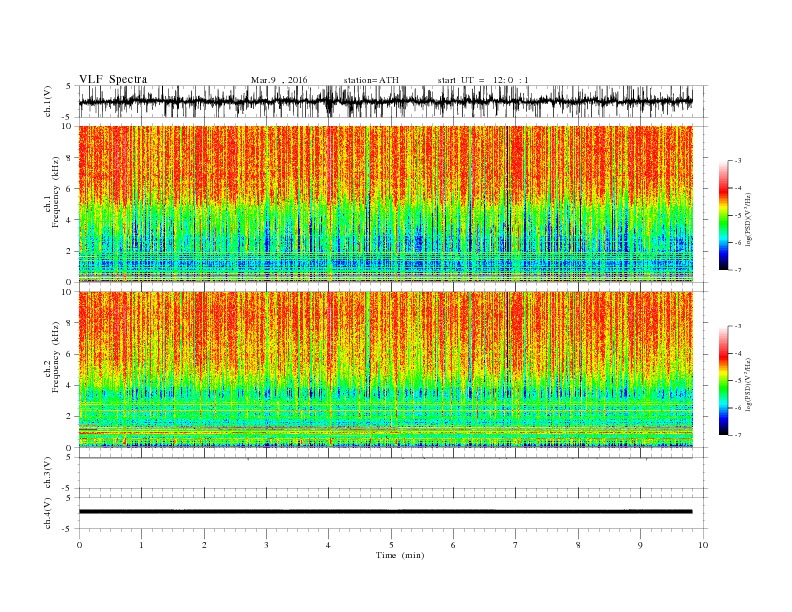
Task: Select the date text "Mar.9 , 2016"
Action: click(279, 80)
